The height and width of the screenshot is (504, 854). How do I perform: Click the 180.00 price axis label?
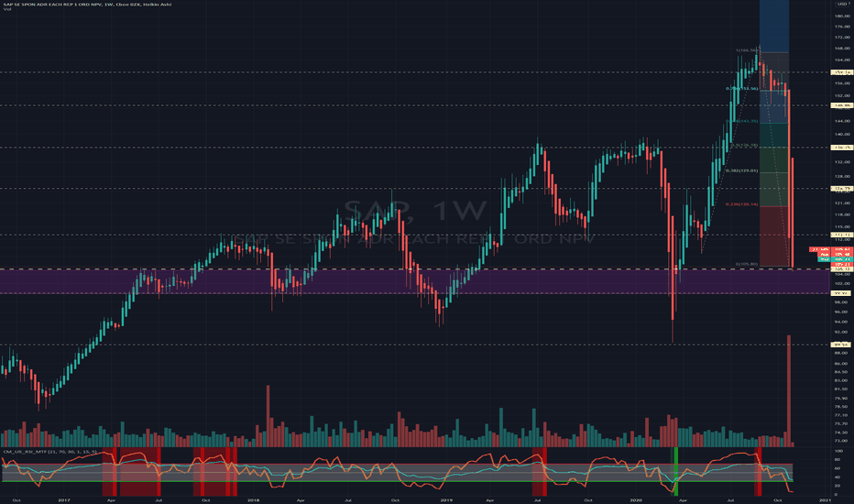point(842,16)
